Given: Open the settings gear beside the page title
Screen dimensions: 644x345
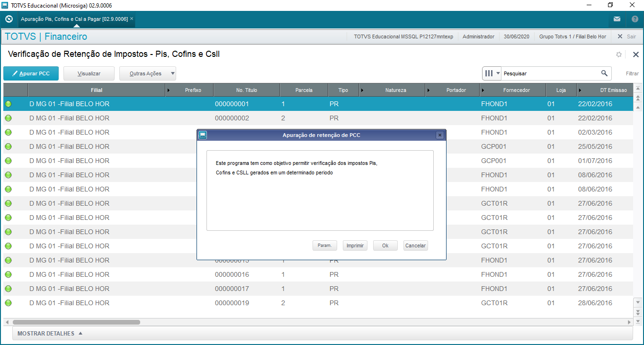Looking at the screenshot, I should click(619, 54).
